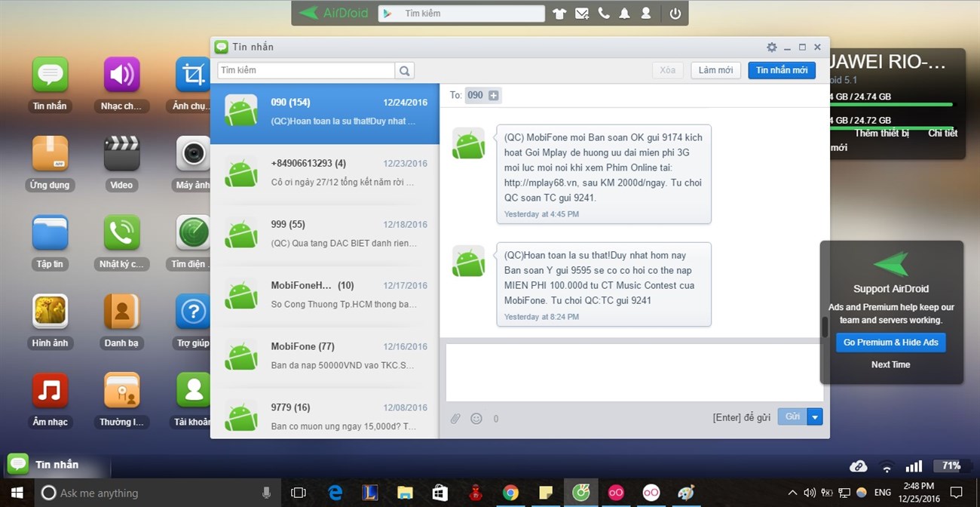Open the Âm nhạc music icon
Image resolution: width=980 pixels, height=507 pixels.
(50, 391)
